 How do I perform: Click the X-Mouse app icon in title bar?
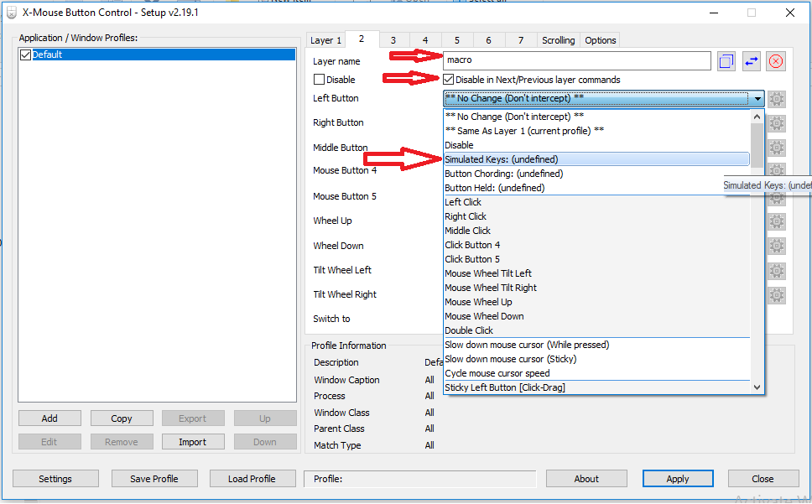click(12, 13)
